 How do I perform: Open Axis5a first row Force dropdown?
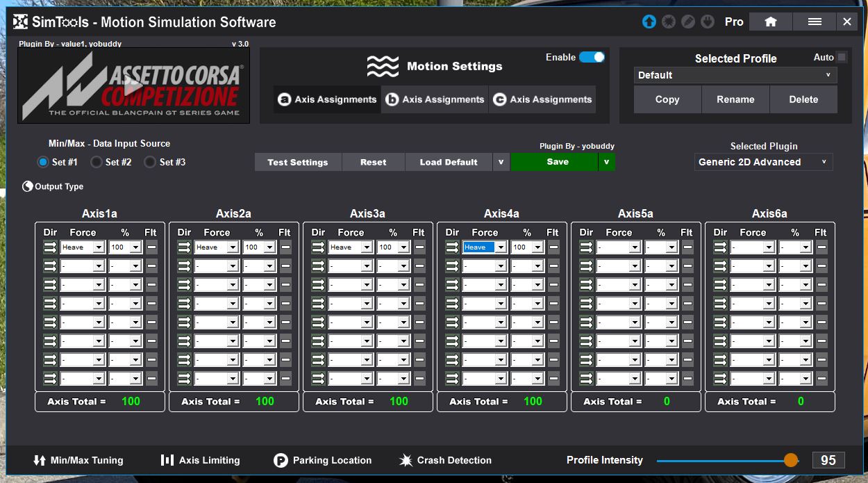[x=619, y=247]
